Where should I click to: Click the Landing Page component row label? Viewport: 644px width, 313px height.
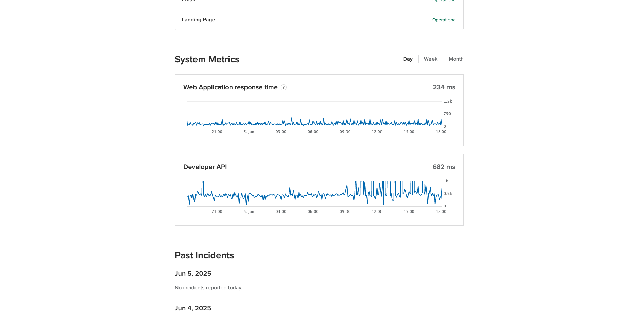coord(198,20)
